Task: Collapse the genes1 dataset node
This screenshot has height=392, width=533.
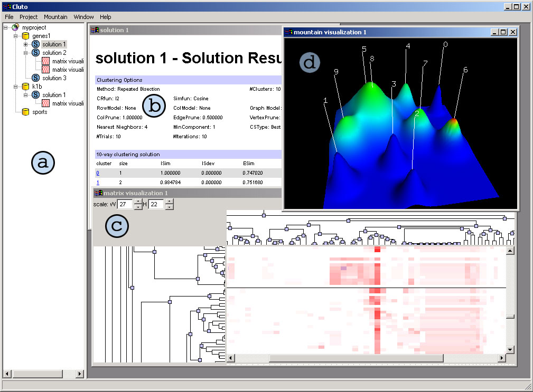Action: pyautogui.click(x=16, y=36)
